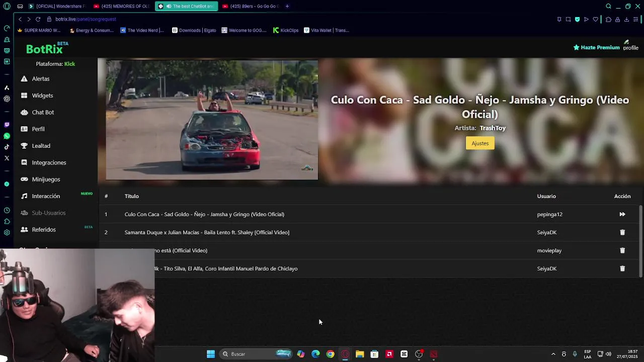Open browser downloads icon
This screenshot has height=362, width=644.
[626, 19]
